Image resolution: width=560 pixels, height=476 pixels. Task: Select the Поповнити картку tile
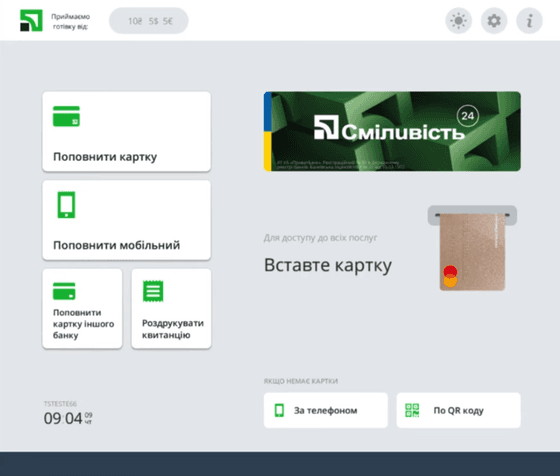point(126,131)
